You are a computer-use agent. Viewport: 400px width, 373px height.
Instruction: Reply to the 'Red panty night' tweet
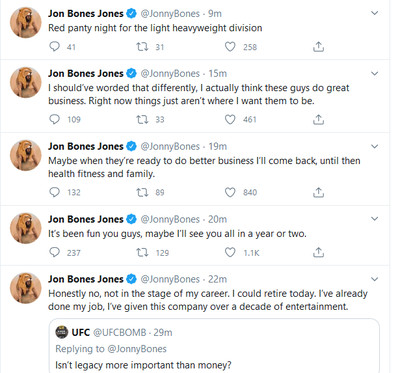54,46
